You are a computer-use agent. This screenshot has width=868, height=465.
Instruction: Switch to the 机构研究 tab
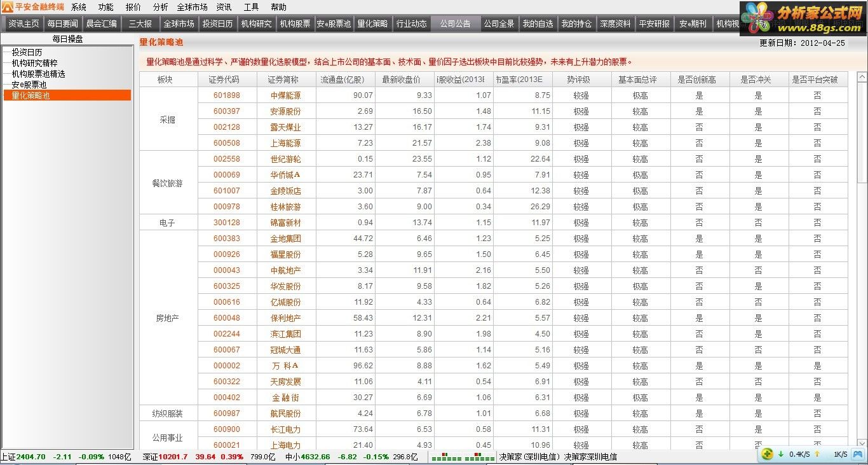(256, 24)
